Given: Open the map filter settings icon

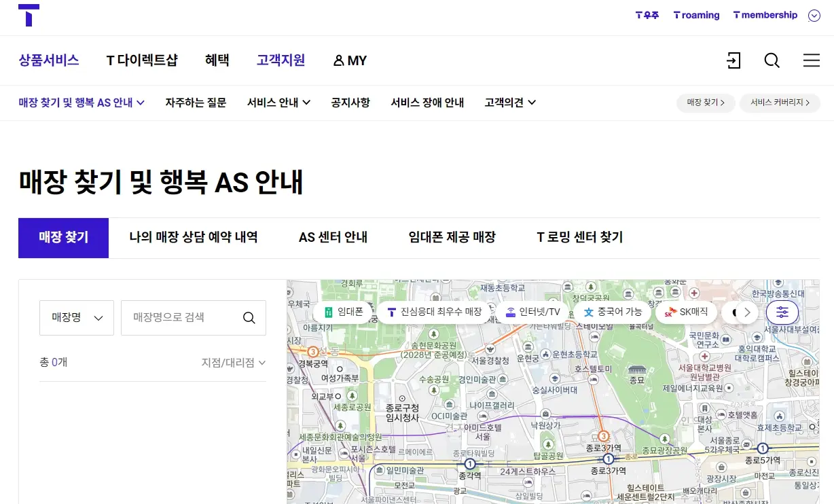Looking at the screenshot, I should click(x=782, y=312).
